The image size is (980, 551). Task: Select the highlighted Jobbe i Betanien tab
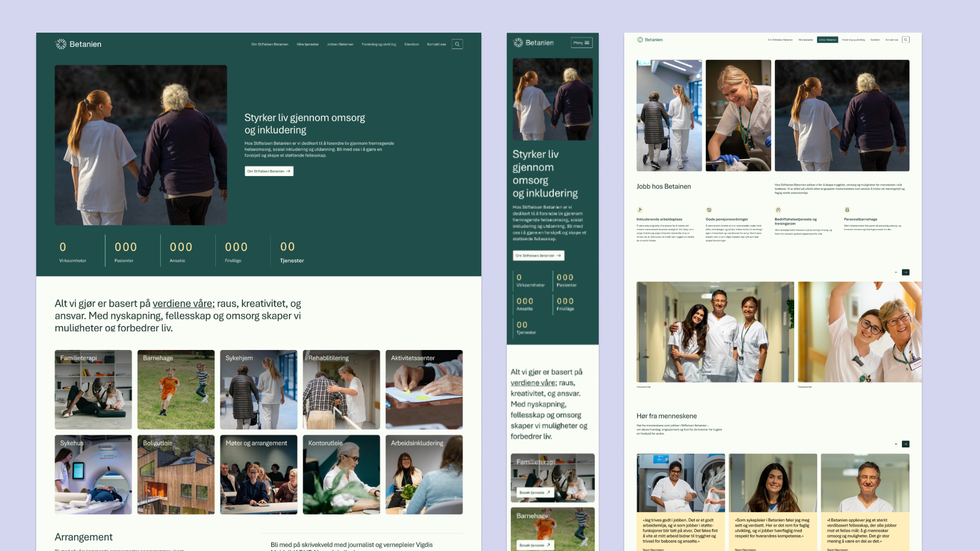click(x=827, y=40)
